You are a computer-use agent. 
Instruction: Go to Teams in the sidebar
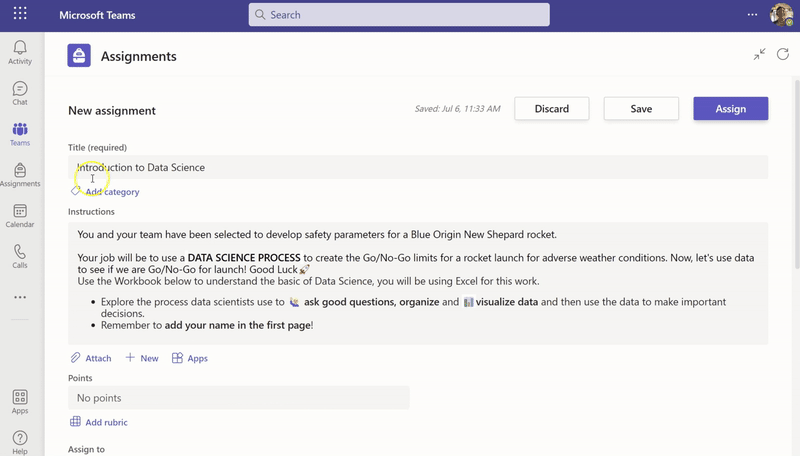click(20, 134)
